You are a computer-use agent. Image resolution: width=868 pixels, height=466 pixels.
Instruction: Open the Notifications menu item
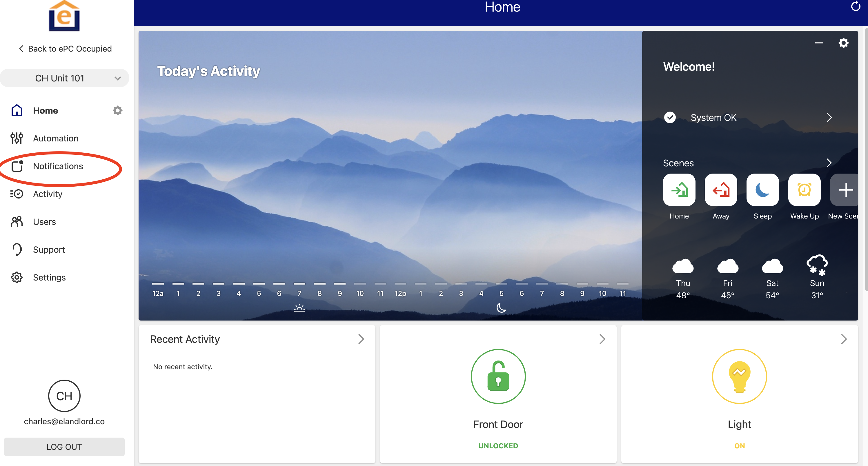pos(58,166)
